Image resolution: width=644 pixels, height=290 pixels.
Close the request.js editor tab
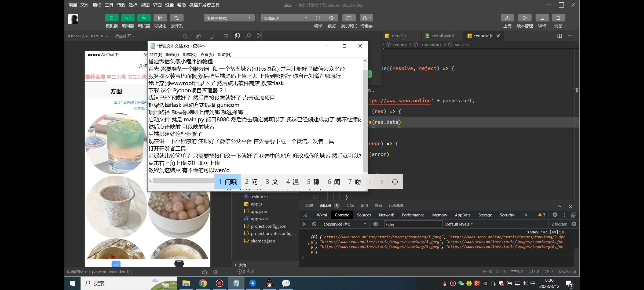[x=499, y=36]
